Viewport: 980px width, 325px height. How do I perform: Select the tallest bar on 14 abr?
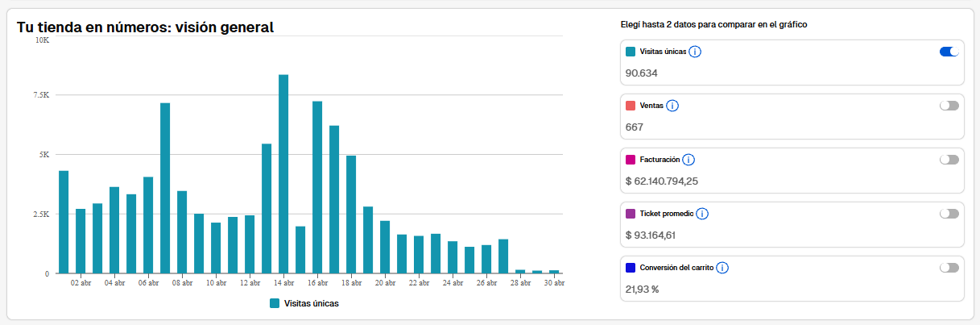[283, 174]
